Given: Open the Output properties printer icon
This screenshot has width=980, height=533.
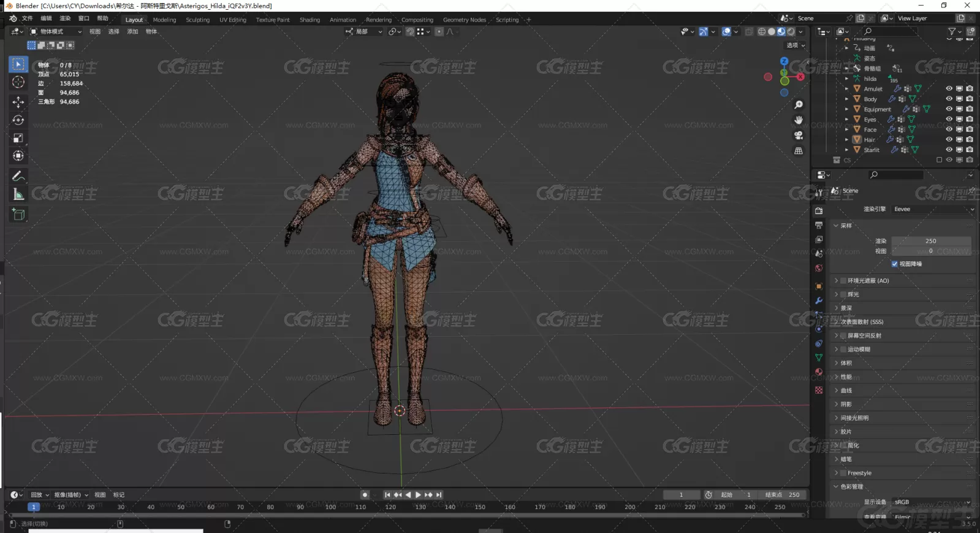Looking at the screenshot, I should pos(819,225).
